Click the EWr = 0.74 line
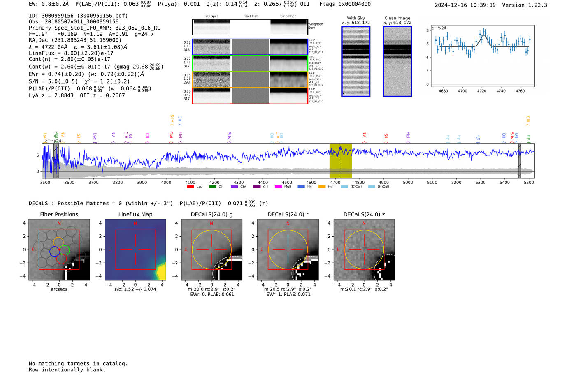 click(86, 74)
